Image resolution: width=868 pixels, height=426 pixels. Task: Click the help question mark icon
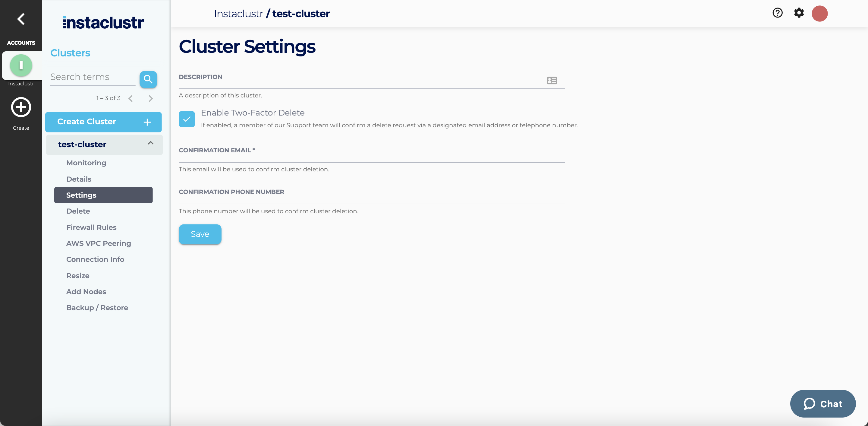pyautogui.click(x=777, y=13)
